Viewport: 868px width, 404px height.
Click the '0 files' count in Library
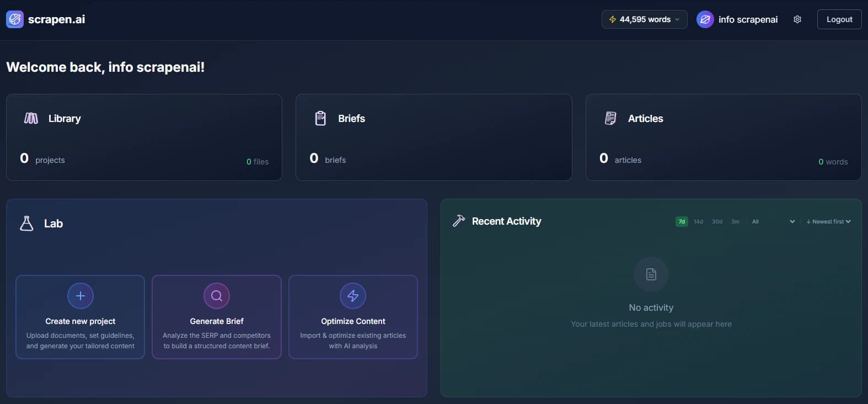(258, 162)
